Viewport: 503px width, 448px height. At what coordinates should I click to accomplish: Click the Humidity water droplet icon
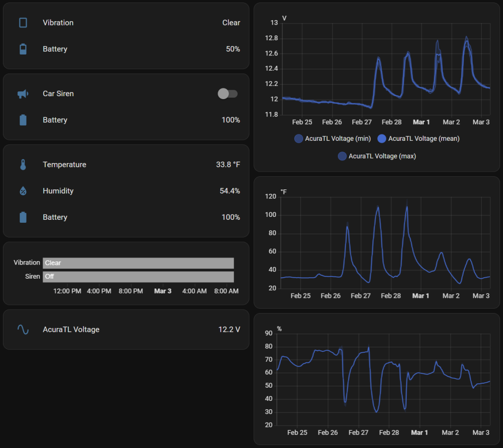[x=23, y=191]
